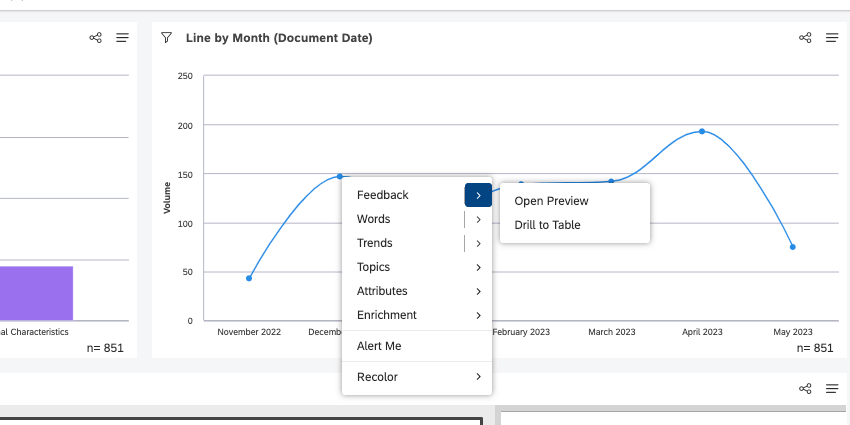Open hamburger menu on the bottom widget
Viewport: 850px width, 425px height.
click(x=832, y=389)
